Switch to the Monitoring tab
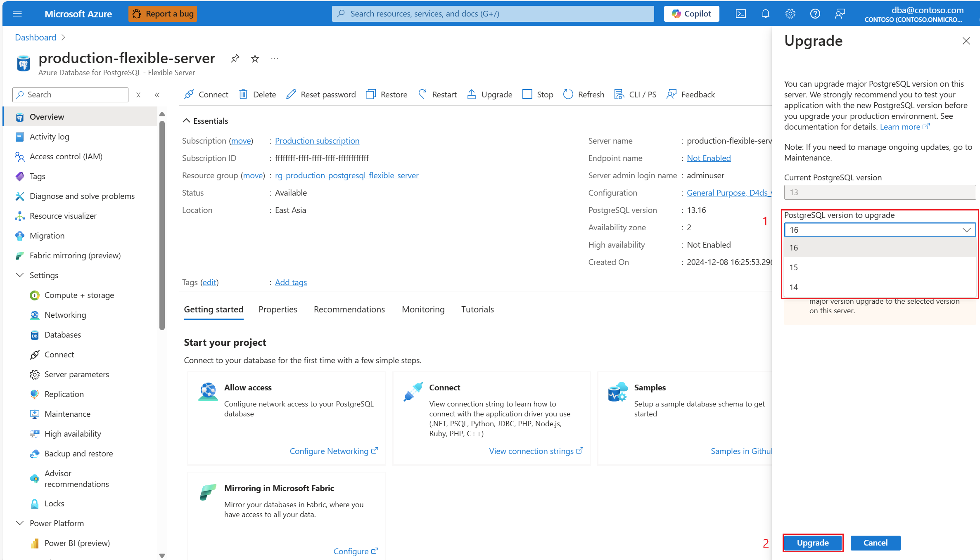 coord(423,309)
